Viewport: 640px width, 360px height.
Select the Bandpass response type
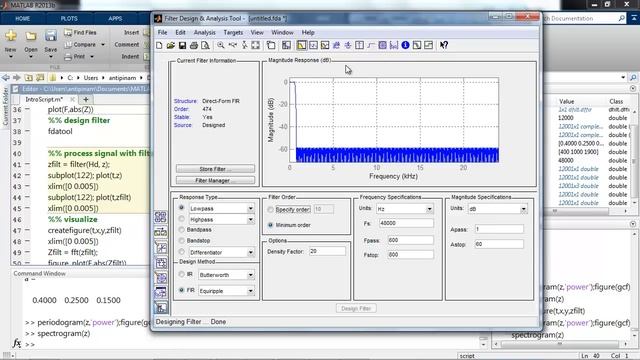click(195, 230)
